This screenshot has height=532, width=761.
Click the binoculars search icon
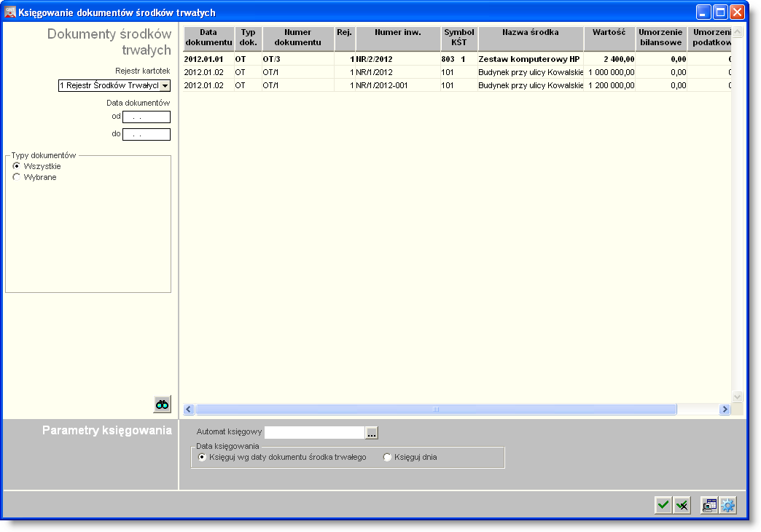pyautogui.click(x=162, y=404)
